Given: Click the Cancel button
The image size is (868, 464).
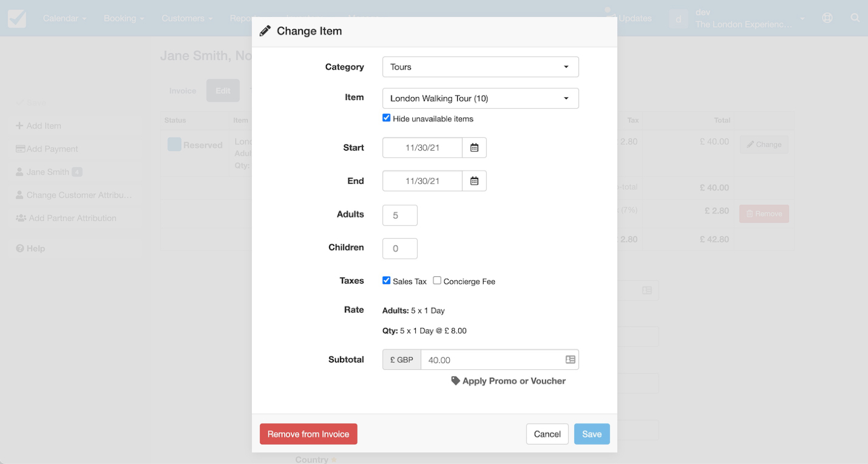Looking at the screenshot, I should coord(547,434).
